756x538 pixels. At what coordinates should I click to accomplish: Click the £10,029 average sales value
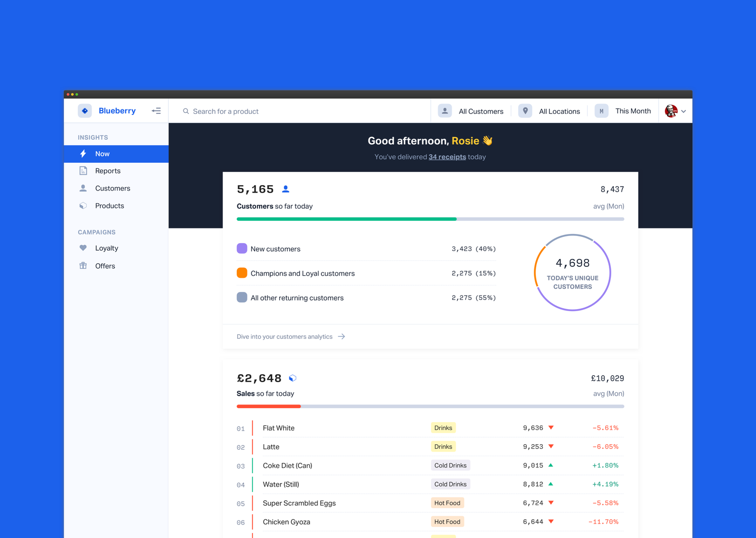tap(607, 378)
